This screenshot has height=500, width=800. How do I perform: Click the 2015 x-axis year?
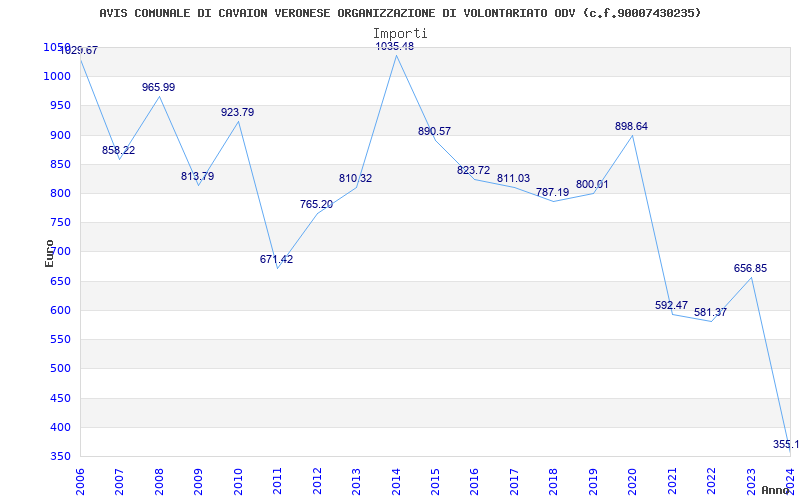435,481
